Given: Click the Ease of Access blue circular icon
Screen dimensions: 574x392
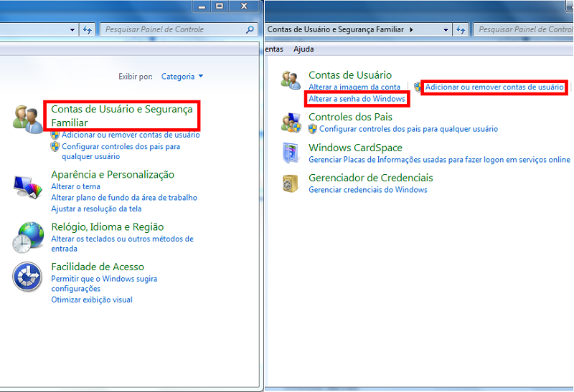Looking at the screenshot, I should [27, 277].
